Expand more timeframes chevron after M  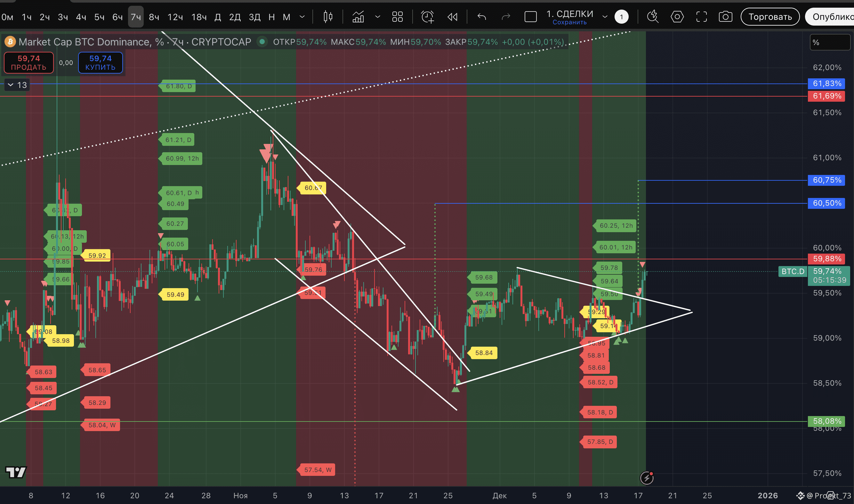click(302, 17)
